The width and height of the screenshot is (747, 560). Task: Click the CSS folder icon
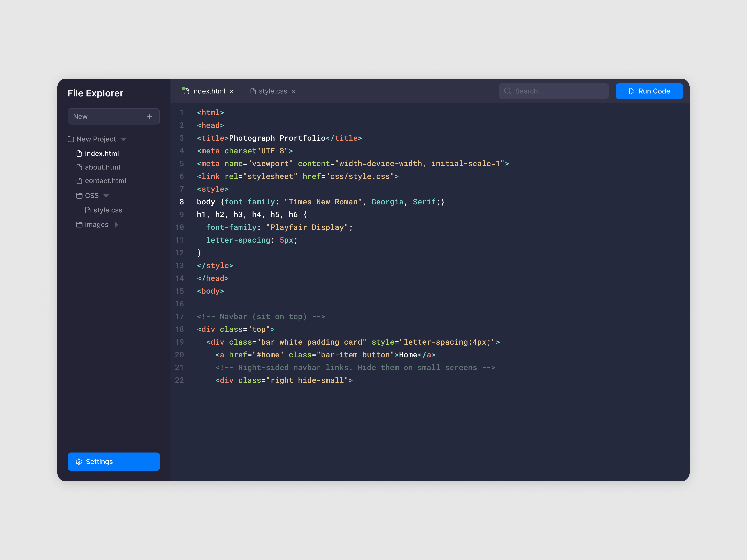click(79, 196)
